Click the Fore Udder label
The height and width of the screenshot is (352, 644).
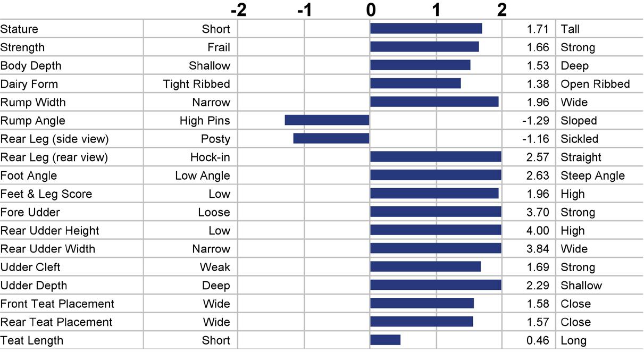coord(30,212)
